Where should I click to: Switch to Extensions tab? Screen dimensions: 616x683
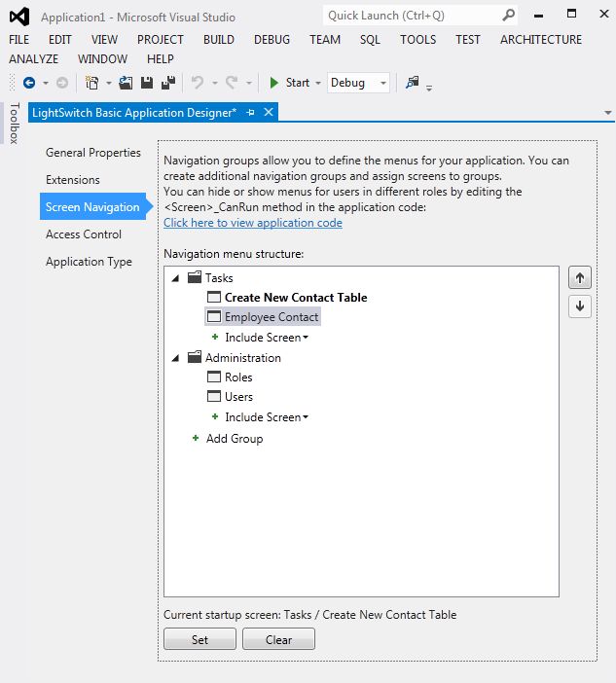73,179
